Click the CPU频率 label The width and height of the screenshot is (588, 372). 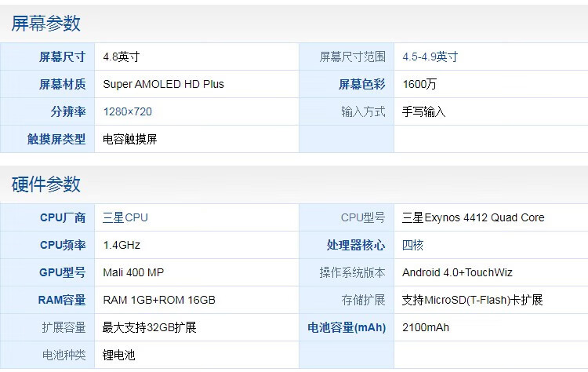tap(63, 245)
